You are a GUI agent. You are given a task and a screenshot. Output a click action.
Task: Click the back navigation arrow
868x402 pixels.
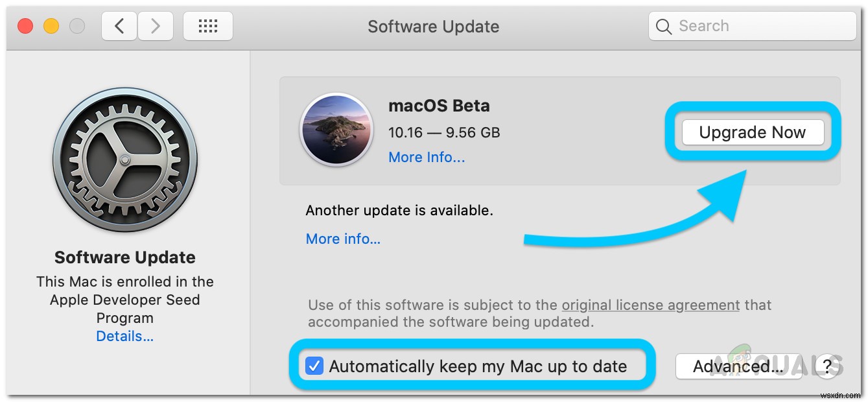click(119, 25)
